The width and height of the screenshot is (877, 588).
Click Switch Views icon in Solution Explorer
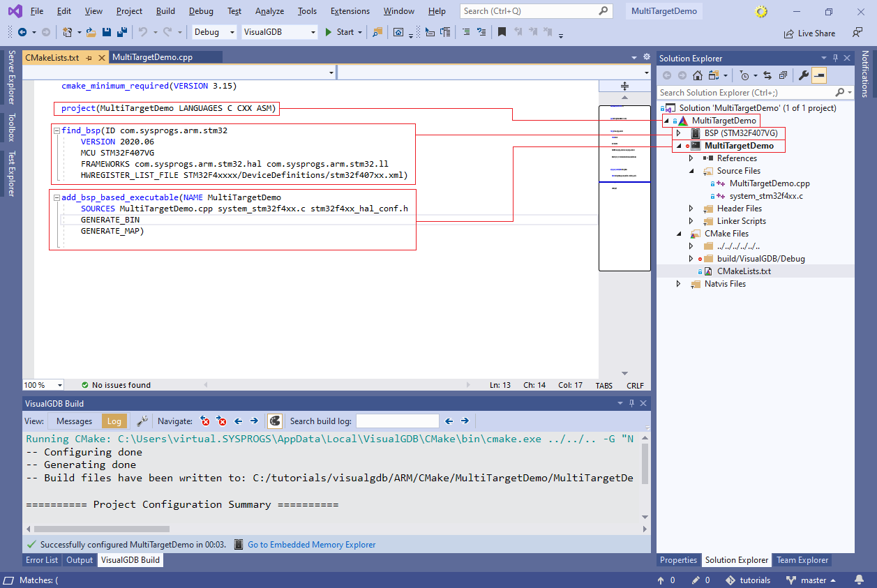714,75
